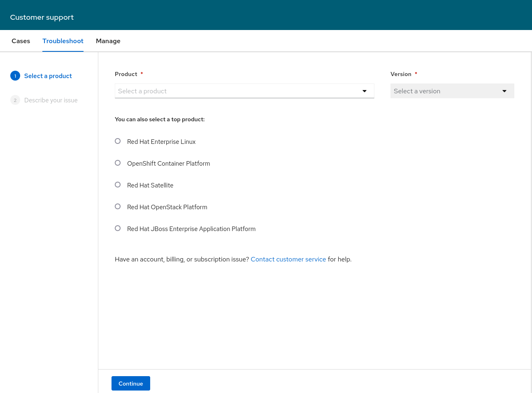Click the Customer support header title

pos(42,17)
